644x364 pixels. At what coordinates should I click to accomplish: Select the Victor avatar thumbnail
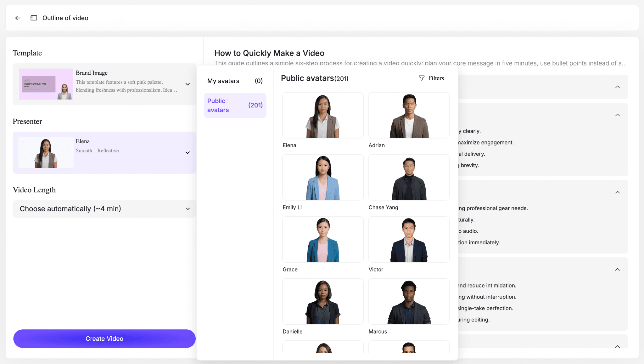pos(409,240)
